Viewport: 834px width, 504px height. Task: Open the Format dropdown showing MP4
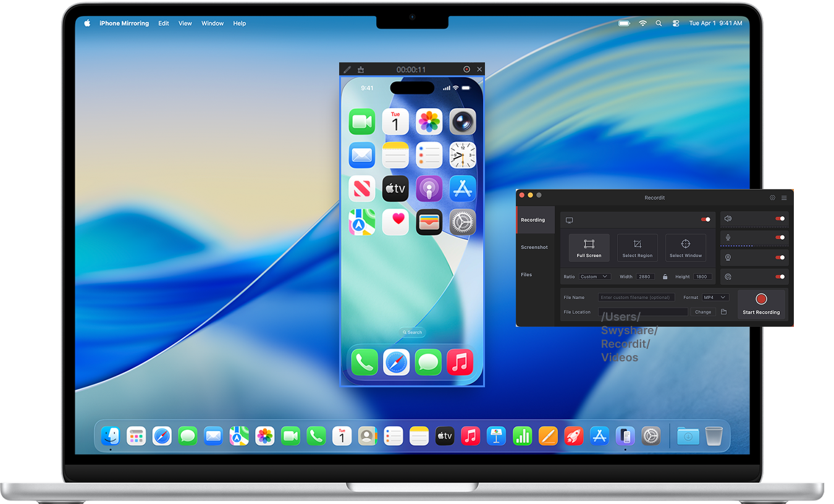(715, 297)
